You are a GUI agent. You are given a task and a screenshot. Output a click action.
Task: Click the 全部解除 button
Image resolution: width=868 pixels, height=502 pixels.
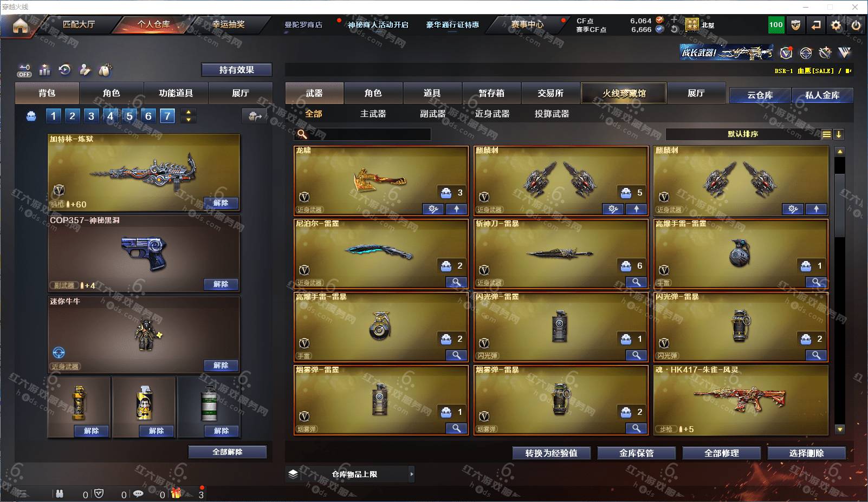(x=228, y=452)
